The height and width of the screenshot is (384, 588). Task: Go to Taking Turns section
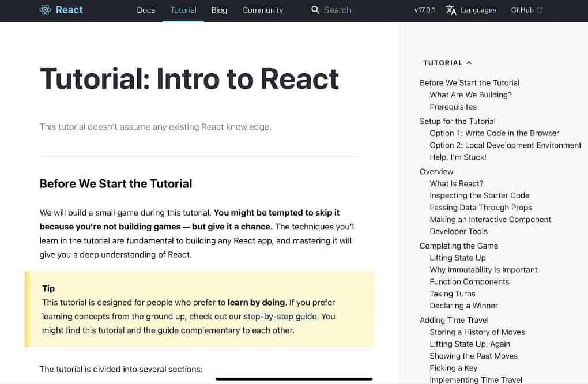[453, 293]
